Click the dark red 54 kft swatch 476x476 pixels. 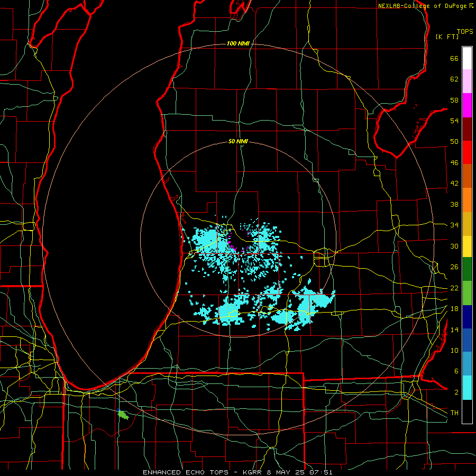coord(467,129)
